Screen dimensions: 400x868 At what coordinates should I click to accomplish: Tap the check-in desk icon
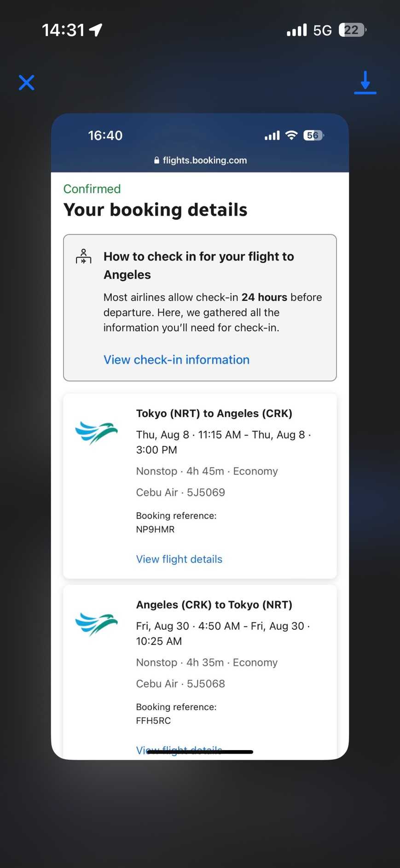point(83,256)
